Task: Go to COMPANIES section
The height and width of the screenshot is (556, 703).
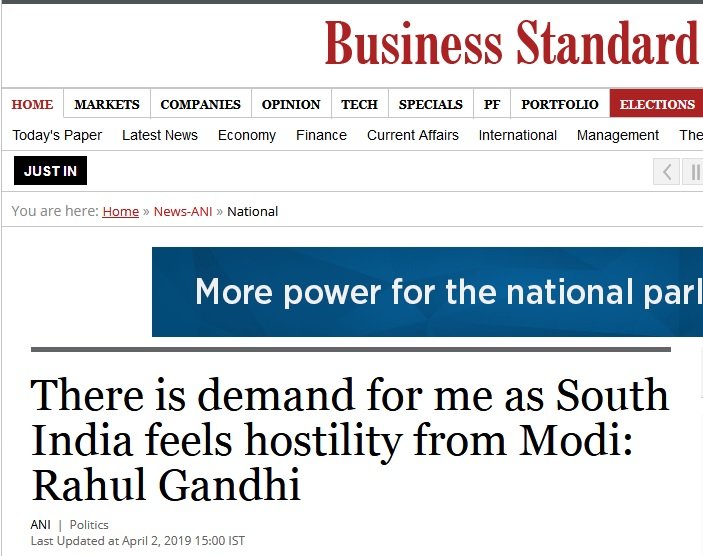Action: coord(200,104)
